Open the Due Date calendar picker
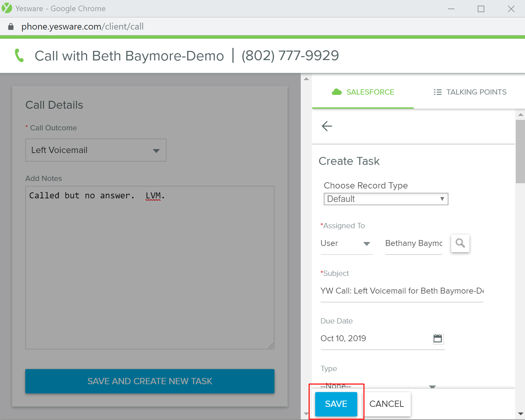This screenshot has width=525, height=420. pyautogui.click(x=438, y=339)
